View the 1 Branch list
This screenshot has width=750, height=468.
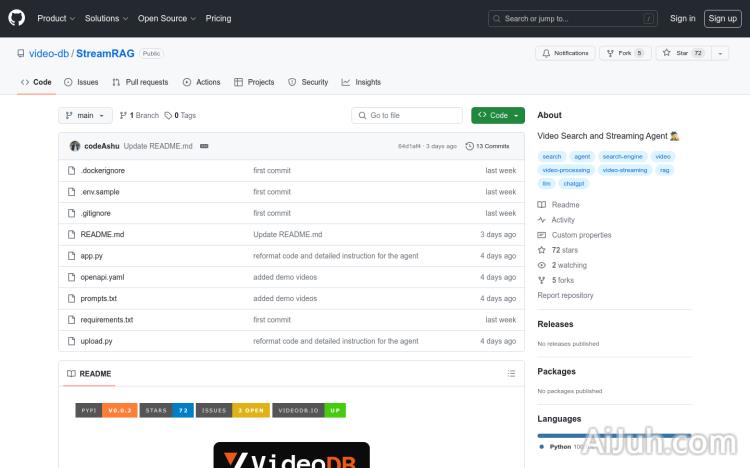[139, 116]
